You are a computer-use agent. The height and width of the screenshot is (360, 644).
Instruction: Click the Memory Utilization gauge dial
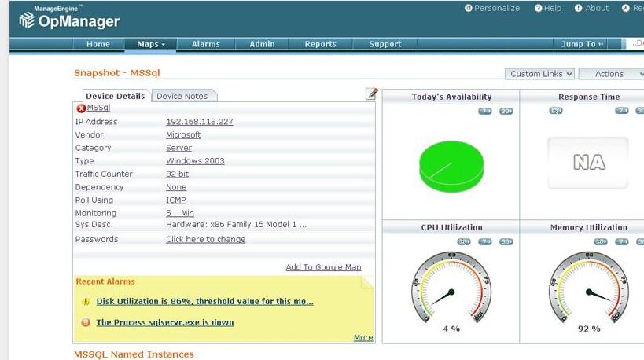tap(589, 288)
